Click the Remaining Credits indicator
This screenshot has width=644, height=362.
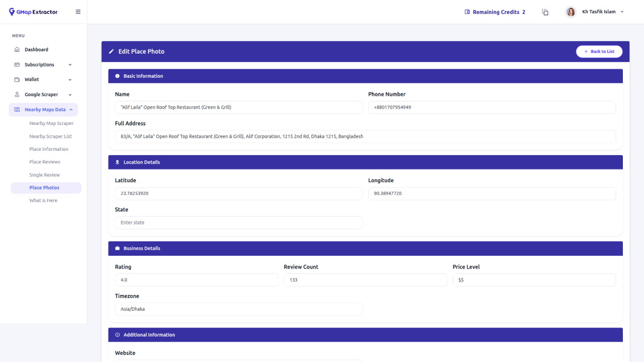click(x=495, y=12)
